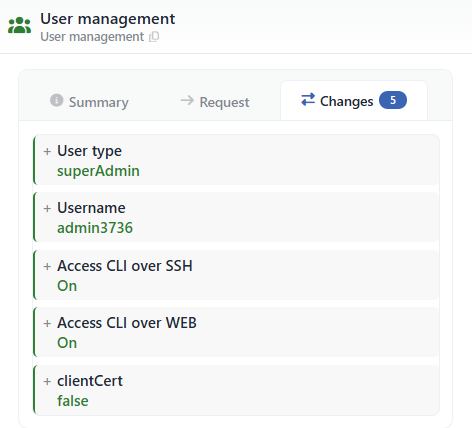The image size is (472, 428).
Task: Click the bold User management page title
Action: click(x=108, y=19)
